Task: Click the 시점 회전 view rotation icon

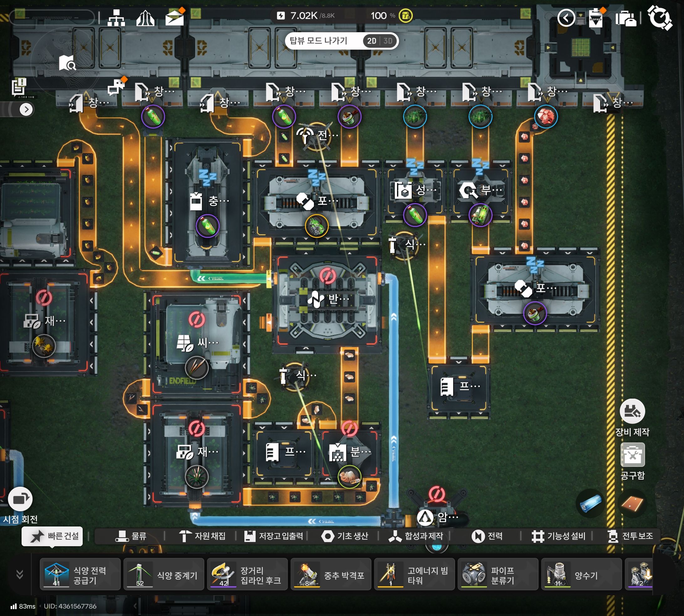Action: tap(20, 499)
